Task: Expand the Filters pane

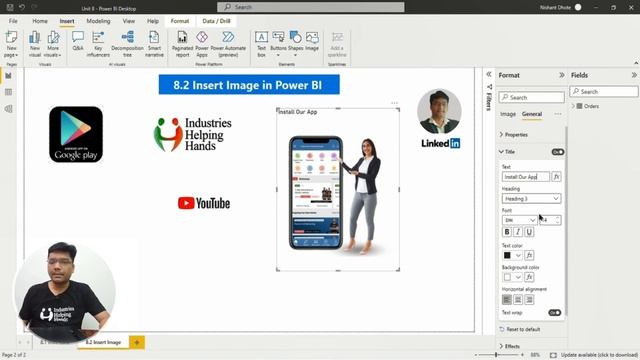Action: pyautogui.click(x=489, y=74)
